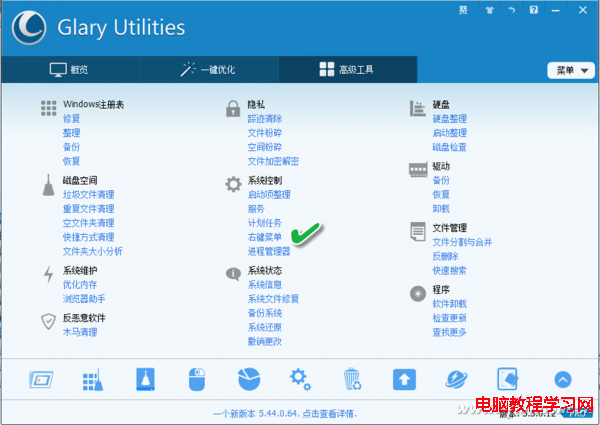This screenshot has height=425, width=600.
Task: Click the 系统状态 info bubble icon
Action: (x=233, y=274)
